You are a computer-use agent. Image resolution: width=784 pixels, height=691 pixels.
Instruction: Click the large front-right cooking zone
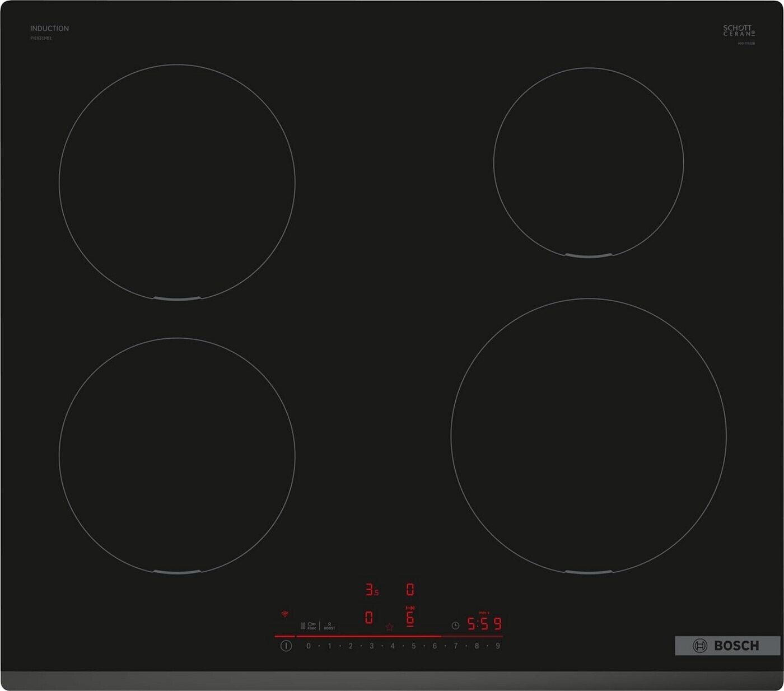pos(588,436)
